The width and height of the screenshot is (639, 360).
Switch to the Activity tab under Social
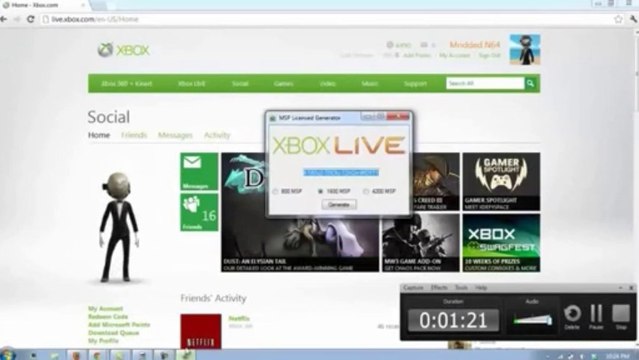pyautogui.click(x=217, y=135)
